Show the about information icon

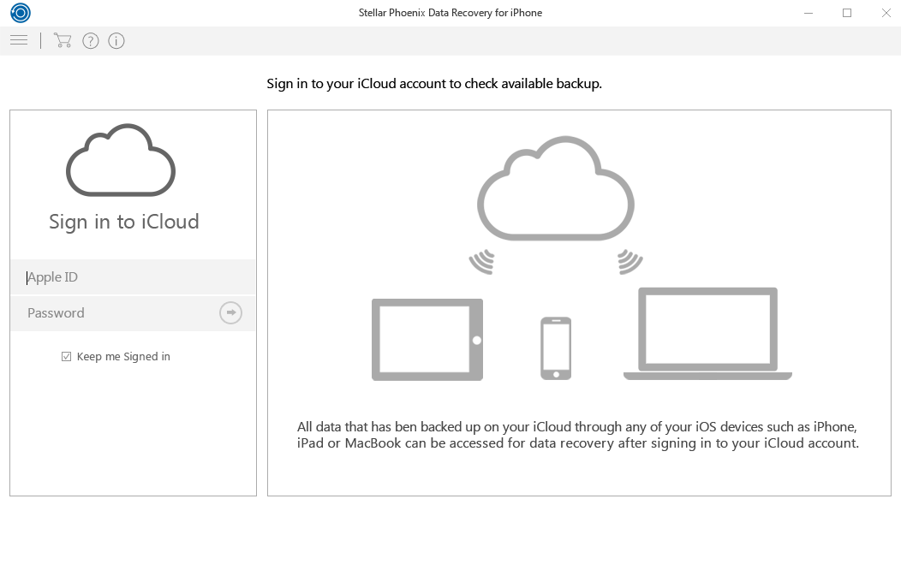tap(116, 41)
